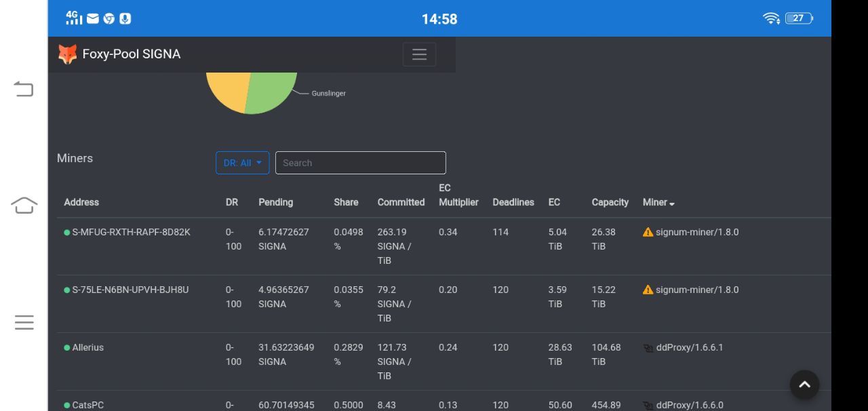This screenshot has width=868, height=411.
Task: Select the 114 deadlines cell
Action: coord(500,232)
